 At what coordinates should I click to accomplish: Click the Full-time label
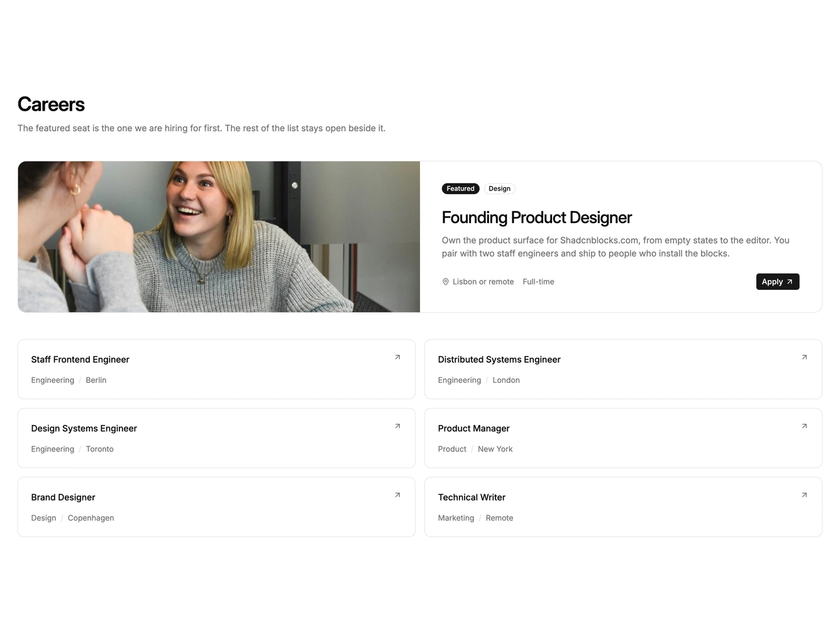pos(538,282)
